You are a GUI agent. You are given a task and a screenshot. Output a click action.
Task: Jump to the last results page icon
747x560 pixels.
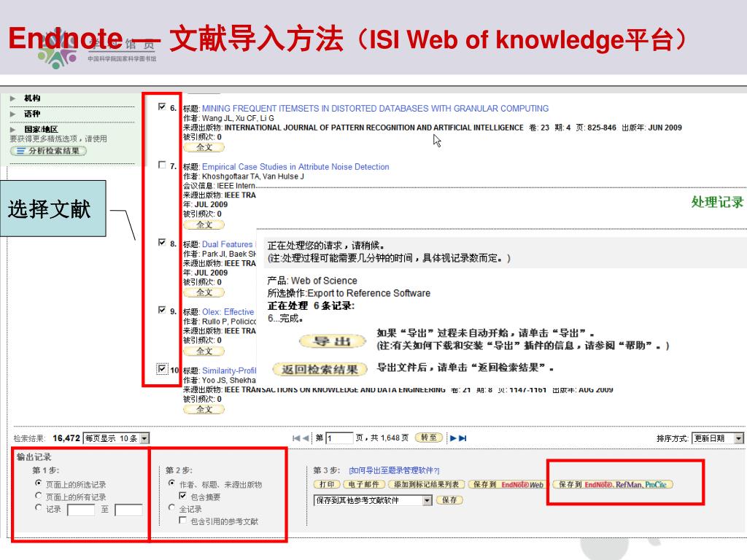point(462,438)
